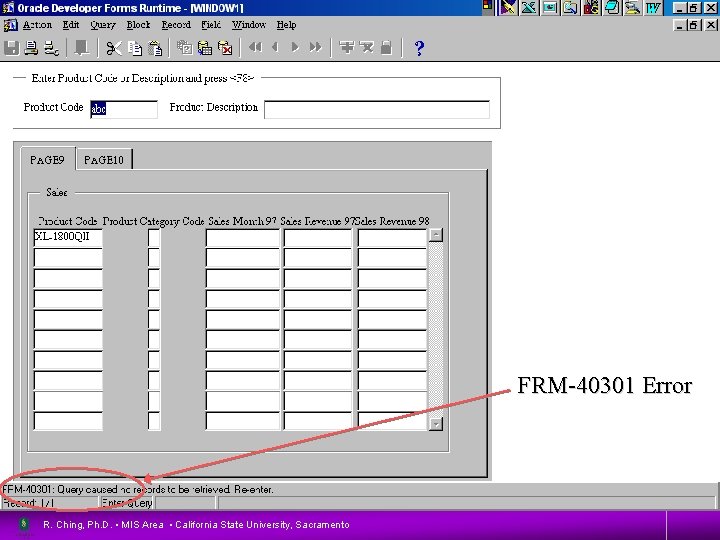Click the Remove Record toolbar icon
The height and width of the screenshot is (540, 720).
coord(366,47)
